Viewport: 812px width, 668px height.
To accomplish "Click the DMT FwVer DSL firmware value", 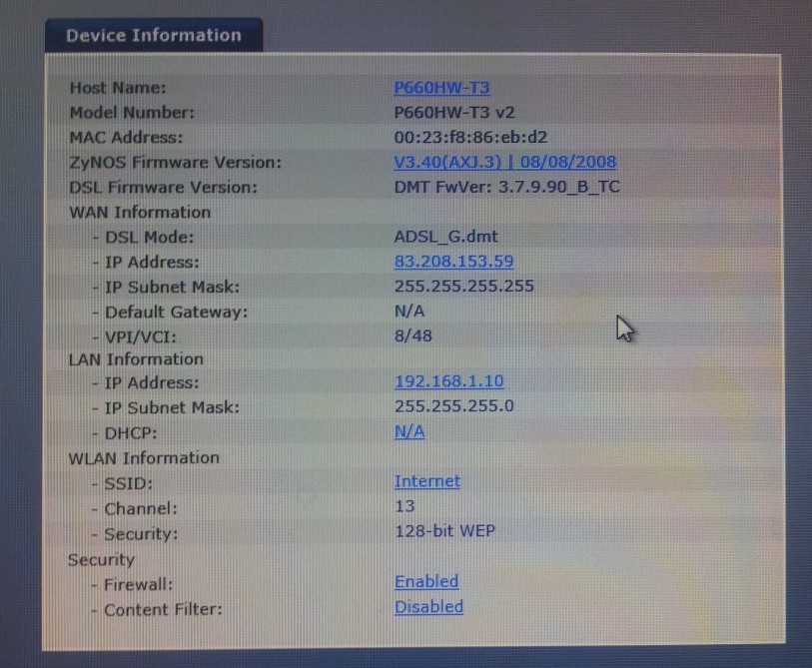I will (x=508, y=187).
